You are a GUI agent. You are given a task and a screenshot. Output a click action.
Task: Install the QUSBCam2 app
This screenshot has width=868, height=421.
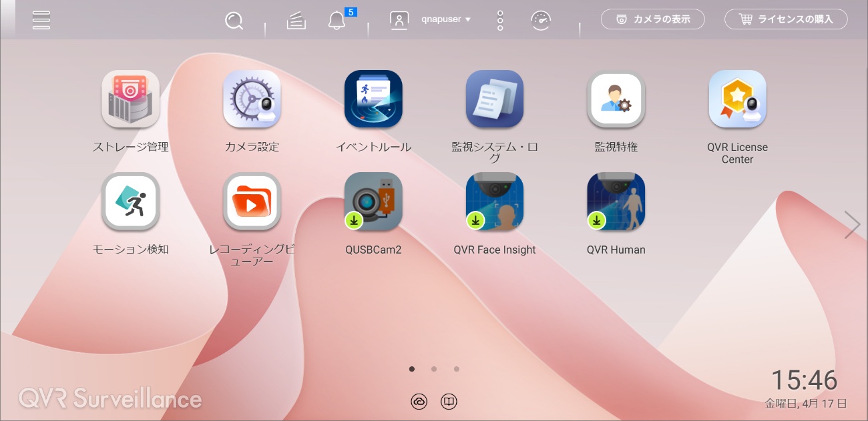pos(373,201)
